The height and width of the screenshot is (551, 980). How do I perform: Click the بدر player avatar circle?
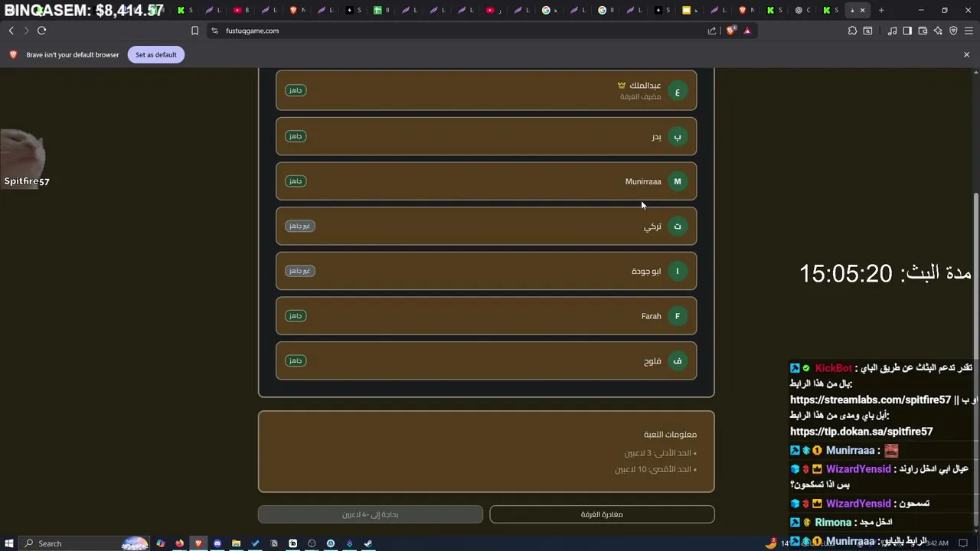click(678, 136)
